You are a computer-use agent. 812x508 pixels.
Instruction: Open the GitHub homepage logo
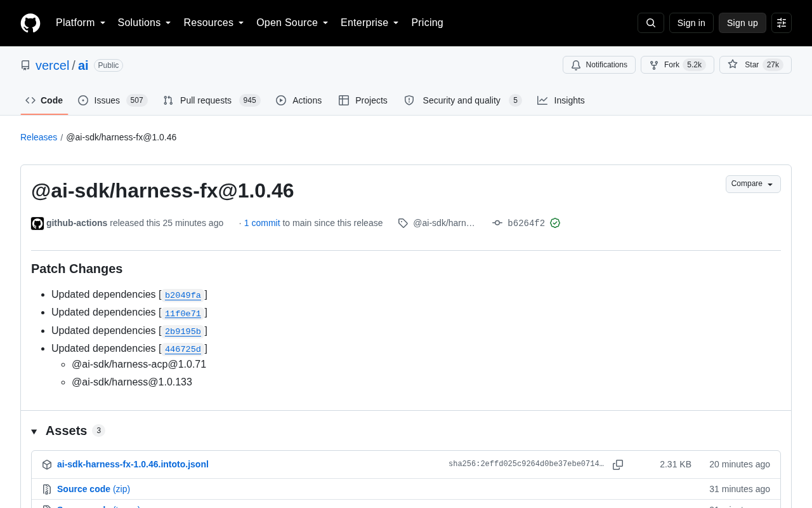pos(30,23)
